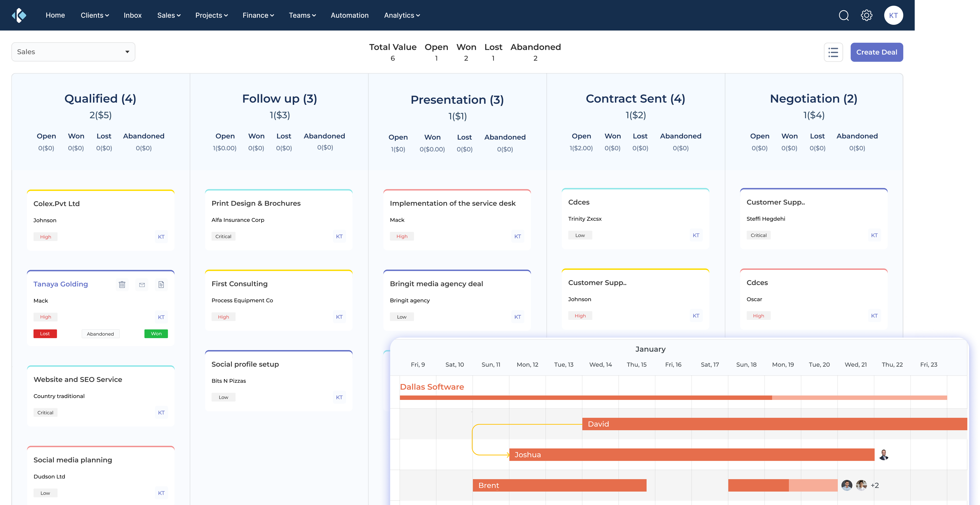Open Implementation of the service desk deal
This screenshot has width=980, height=505.
pyautogui.click(x=457, y=220)
